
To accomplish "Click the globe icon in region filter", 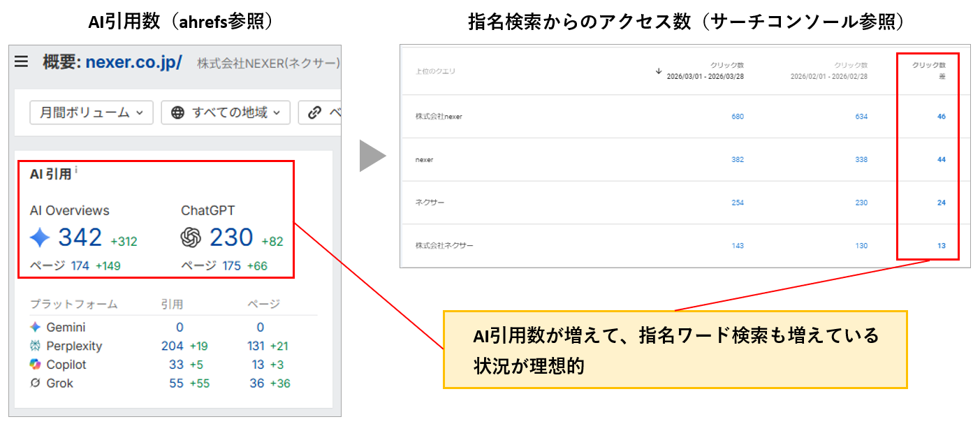I will point(178,112).
